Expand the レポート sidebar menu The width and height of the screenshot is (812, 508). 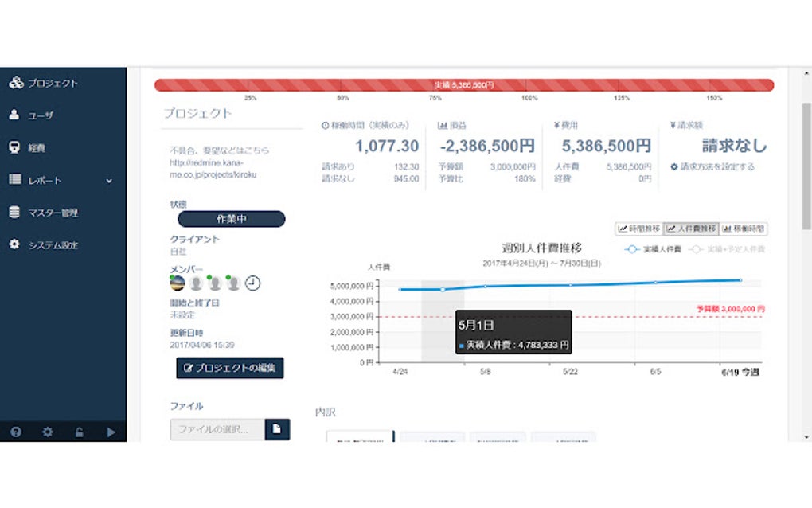point(44,180)
